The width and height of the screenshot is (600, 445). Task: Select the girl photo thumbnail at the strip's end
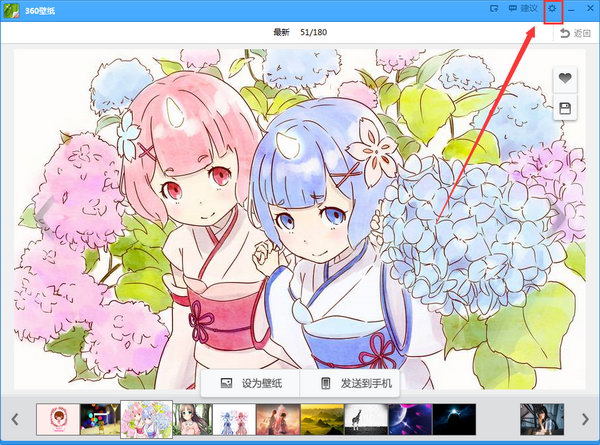(x=542, y=419)
